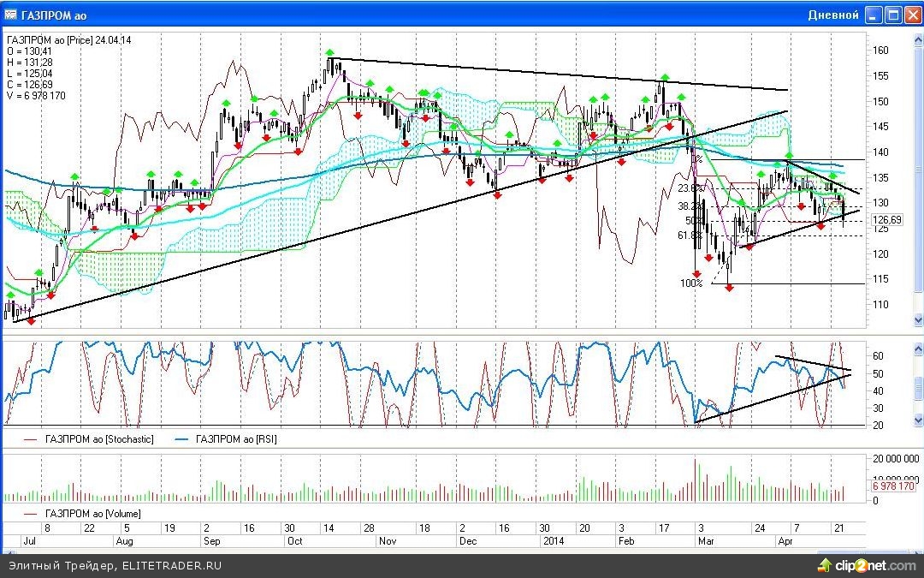Image resolution: width=924 pixels, height=578 pixels.
Task: Click the clip2net logo in bottom corner
Action: point(865,565)
